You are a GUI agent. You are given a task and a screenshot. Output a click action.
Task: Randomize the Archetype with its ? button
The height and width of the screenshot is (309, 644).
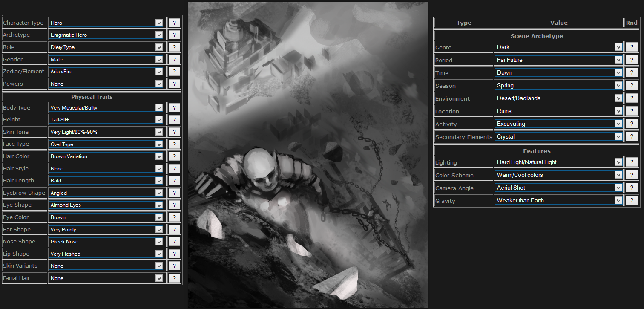pos(174,35)
